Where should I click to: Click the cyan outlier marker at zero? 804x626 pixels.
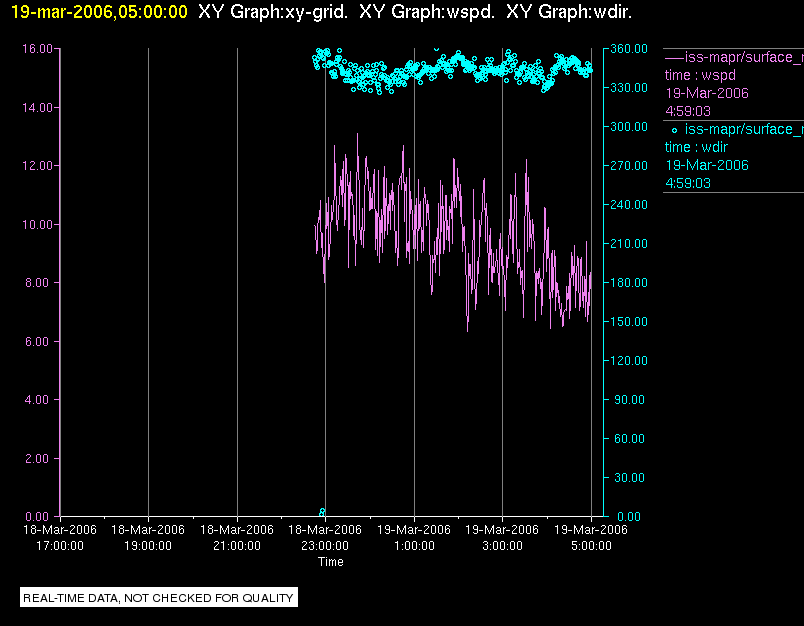coord(322,511)
